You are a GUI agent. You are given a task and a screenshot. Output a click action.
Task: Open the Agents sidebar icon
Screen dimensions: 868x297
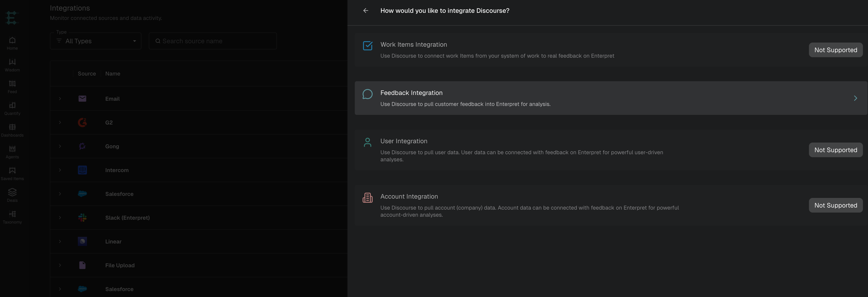pyautogui.click(x=12, y=149)
